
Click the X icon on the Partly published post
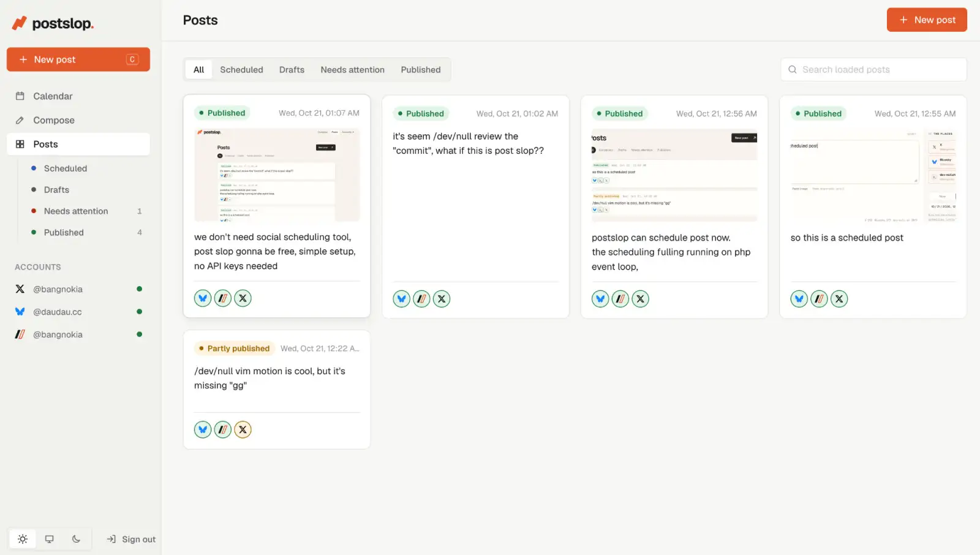(x=243, y=429)
